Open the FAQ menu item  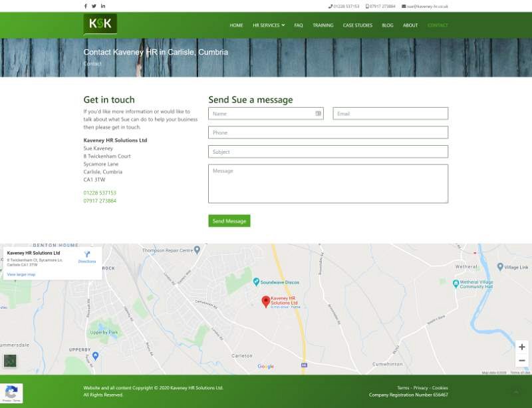pyautogui.click(x=299, y=25)
